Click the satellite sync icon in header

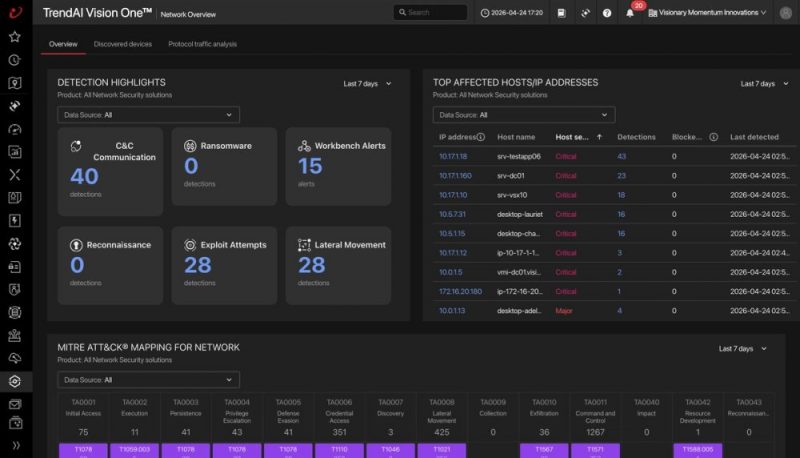585,13
